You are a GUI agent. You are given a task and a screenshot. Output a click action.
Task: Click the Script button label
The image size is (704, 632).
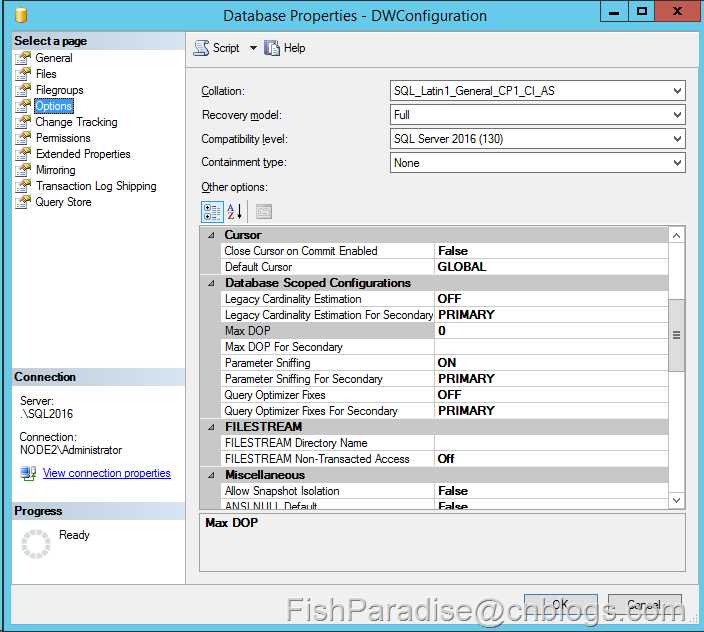click(226, 48)
